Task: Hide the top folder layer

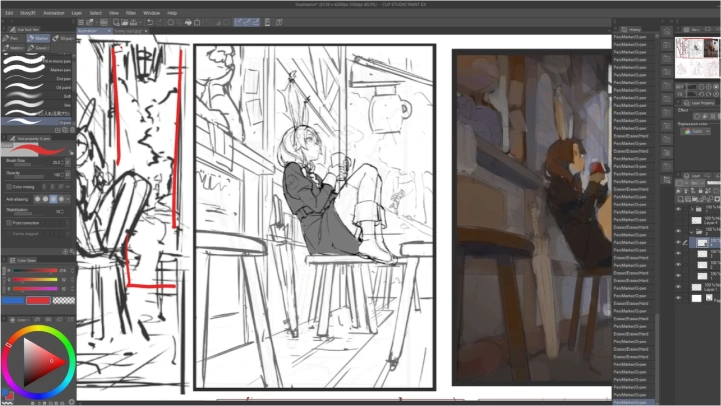Action: 678,209
